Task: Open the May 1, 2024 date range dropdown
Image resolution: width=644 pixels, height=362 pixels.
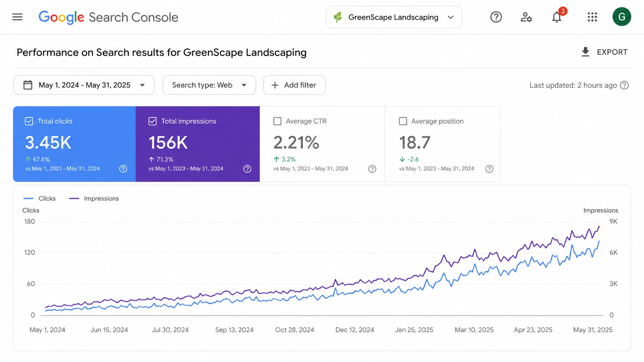Action: point(84,85)
